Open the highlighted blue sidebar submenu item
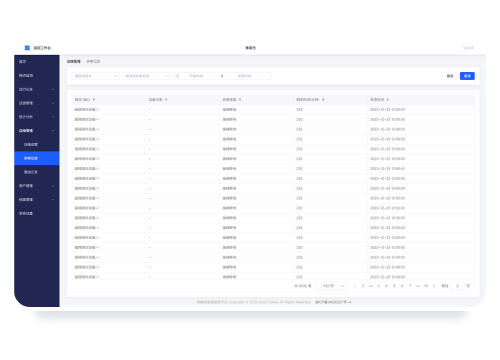500x360 pixels. click(x=37, y=158)
